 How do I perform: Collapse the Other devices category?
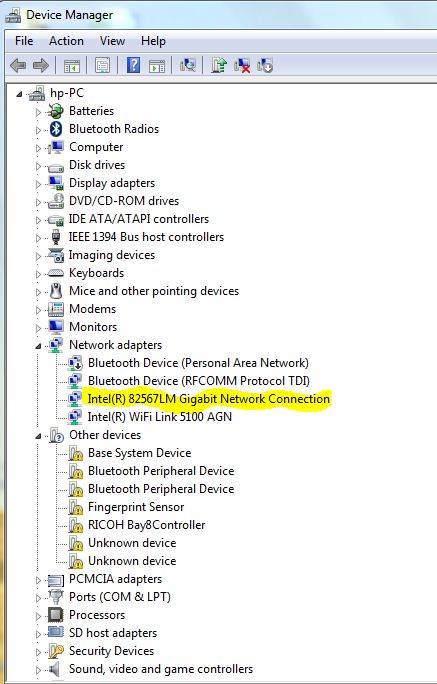pos(38,436)
